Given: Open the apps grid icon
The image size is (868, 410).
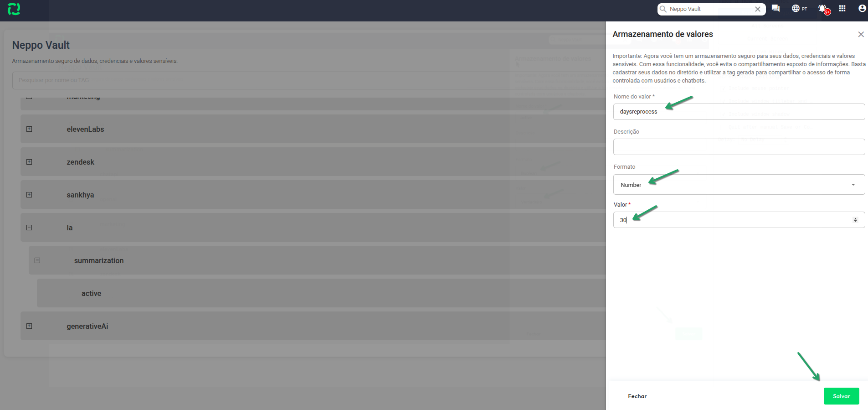Looking at the screenshot, I should (x=842, y=9).
